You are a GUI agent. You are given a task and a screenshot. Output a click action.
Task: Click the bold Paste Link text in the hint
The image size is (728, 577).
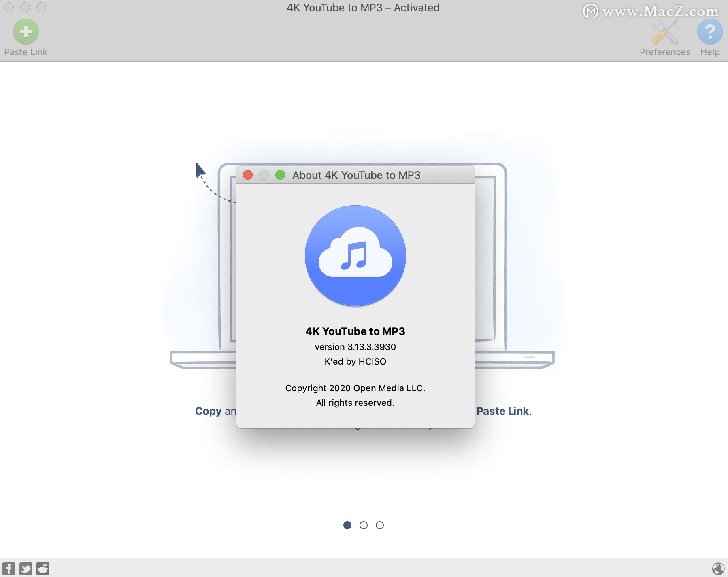(502, 411)
